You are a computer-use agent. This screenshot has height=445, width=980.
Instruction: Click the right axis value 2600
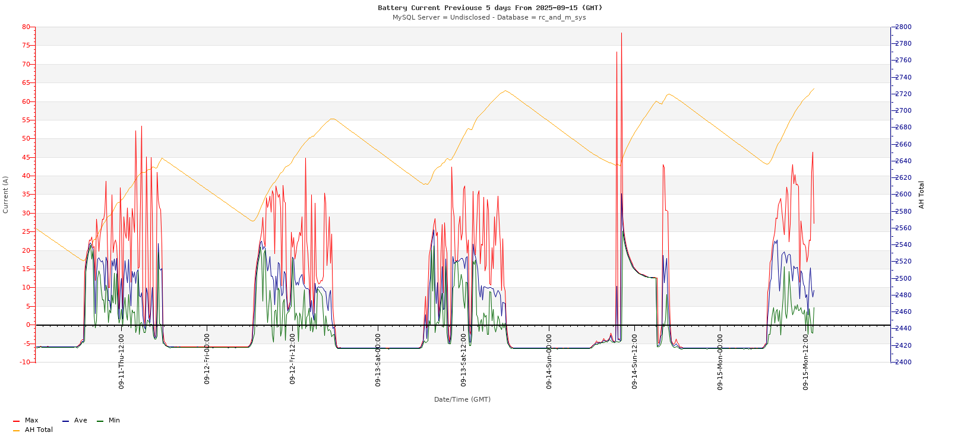click(x=903, y=194)
